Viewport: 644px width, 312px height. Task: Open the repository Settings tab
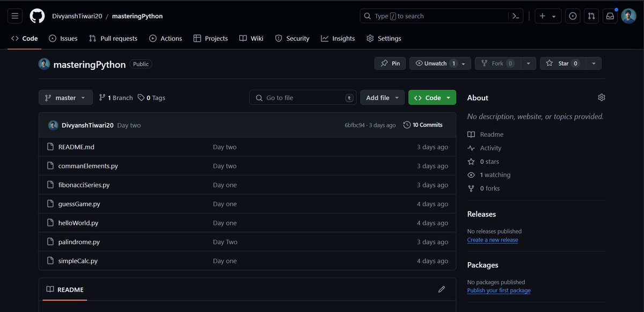384,39
